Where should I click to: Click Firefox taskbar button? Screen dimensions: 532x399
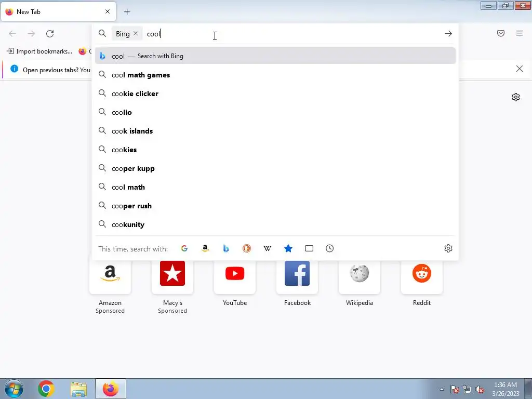pos(111,389)
